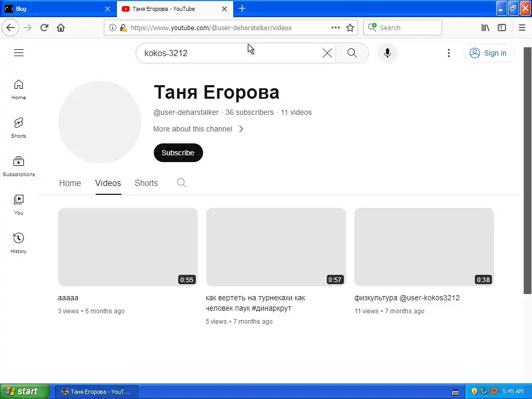Open video как вертеть на турнеках
The width and height of the screenshot is (532, 399).
[256, 303]
